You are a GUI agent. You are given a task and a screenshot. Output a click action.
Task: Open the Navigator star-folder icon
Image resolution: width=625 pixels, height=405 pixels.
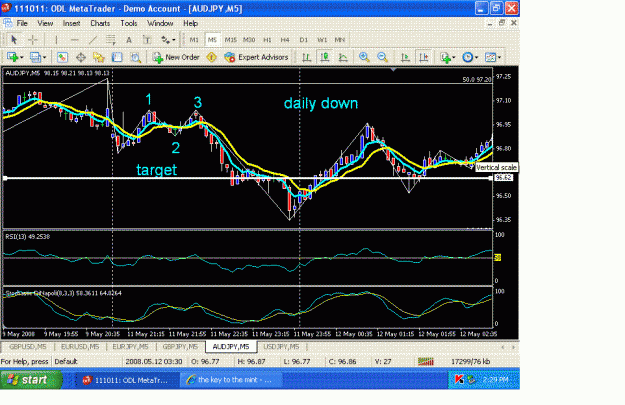pos(99,57)
